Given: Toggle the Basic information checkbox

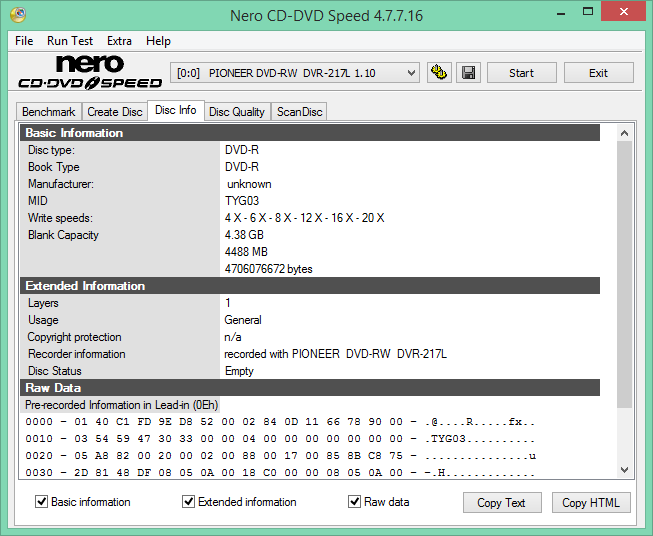Looking at the screenshot, I should (41, 501).
